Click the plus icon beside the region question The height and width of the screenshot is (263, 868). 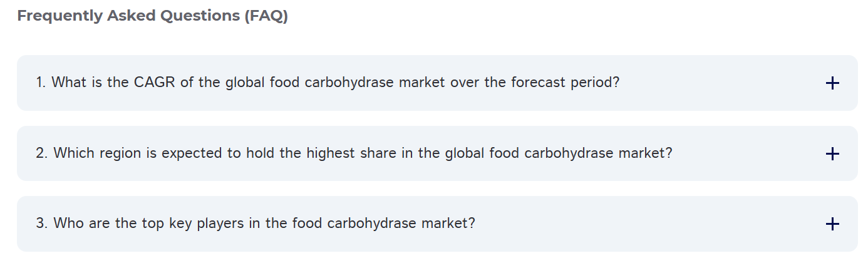(832, 153)
